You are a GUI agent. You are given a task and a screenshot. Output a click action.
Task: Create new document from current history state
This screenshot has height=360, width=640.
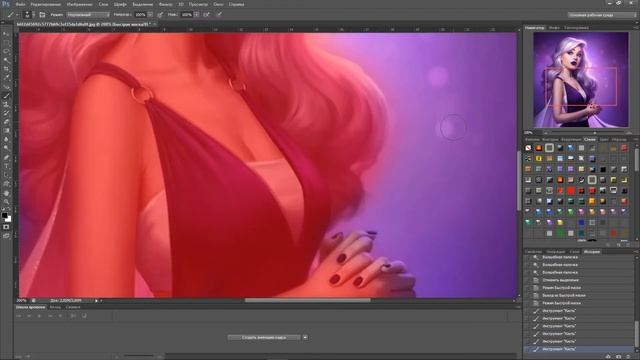tap(608, 357)
